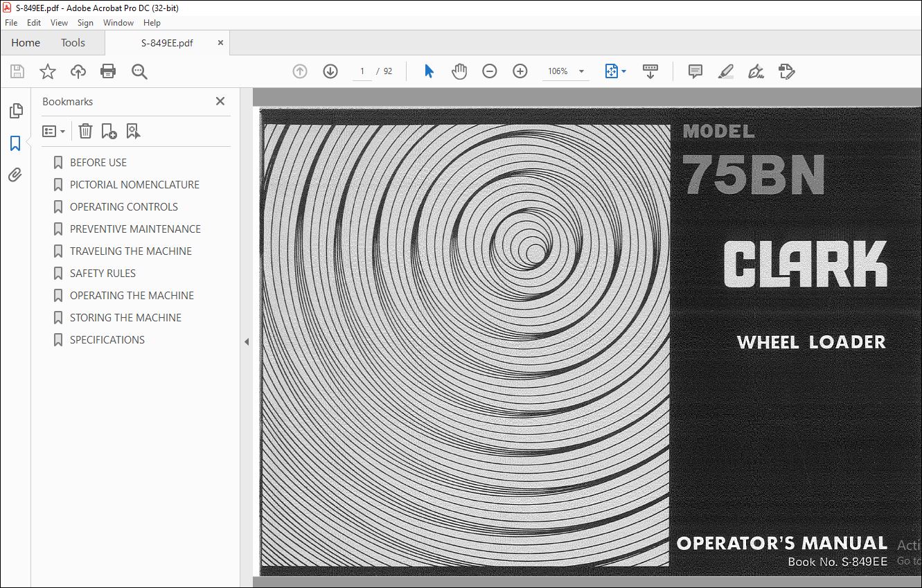Expand the bookmark options dropdown menu
The image size is (922, 588).
coord(53,131)
